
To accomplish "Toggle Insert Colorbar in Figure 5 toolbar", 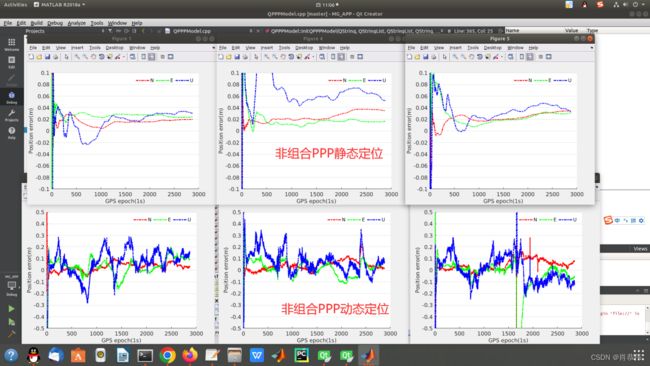I will [x=522, y=57].
